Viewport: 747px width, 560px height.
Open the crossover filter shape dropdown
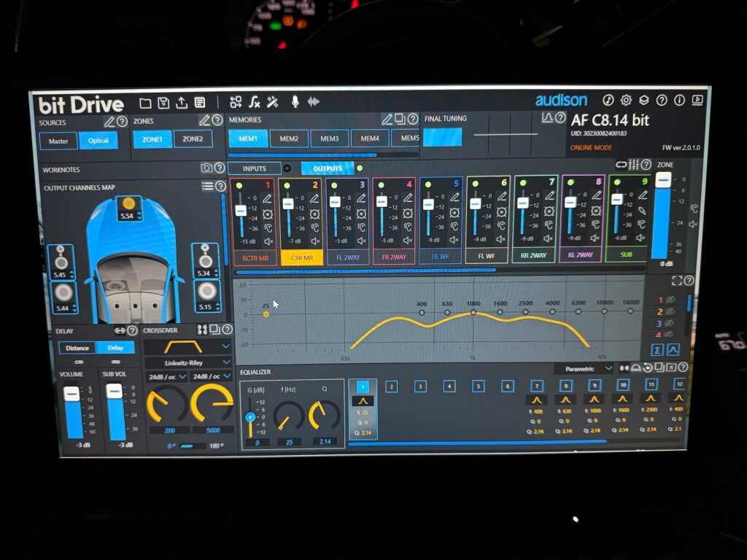[x=226, y=346]
